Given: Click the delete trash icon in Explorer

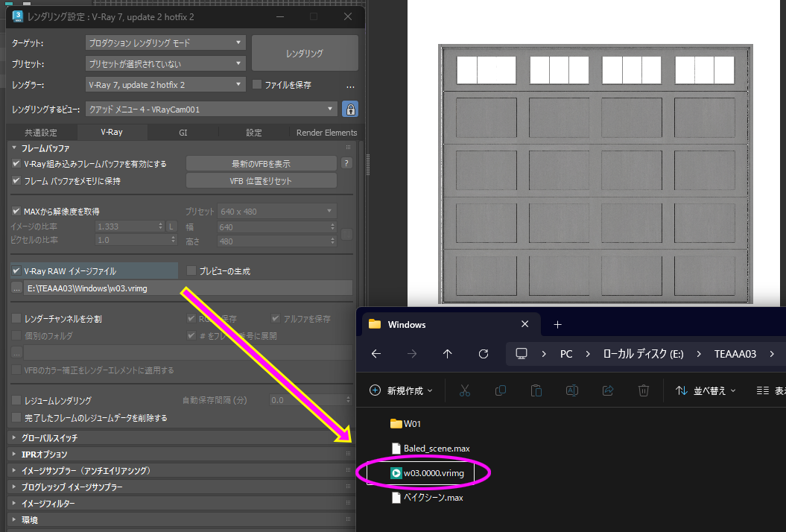Looking at the screenshot, I should point(644,390).
